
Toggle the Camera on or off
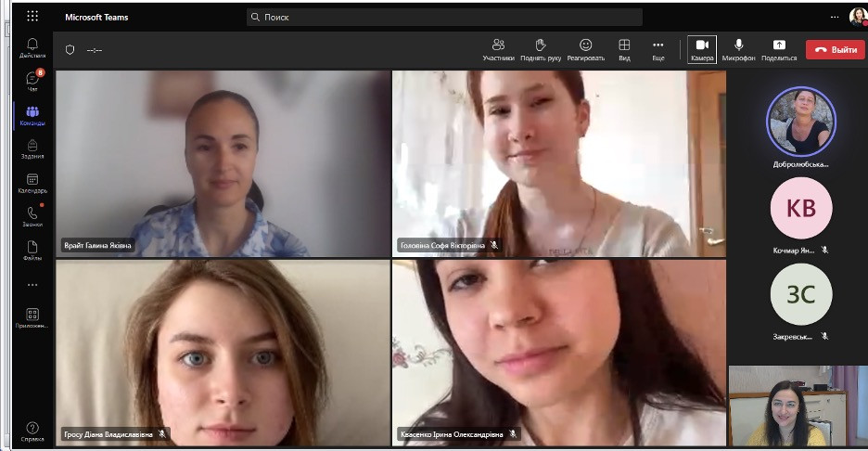[702, 50]
